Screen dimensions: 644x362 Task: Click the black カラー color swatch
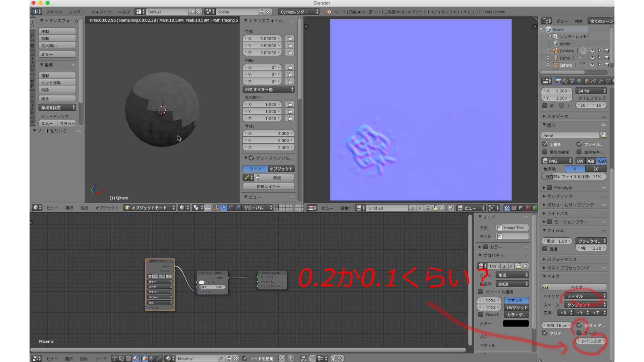coord(516,324)
